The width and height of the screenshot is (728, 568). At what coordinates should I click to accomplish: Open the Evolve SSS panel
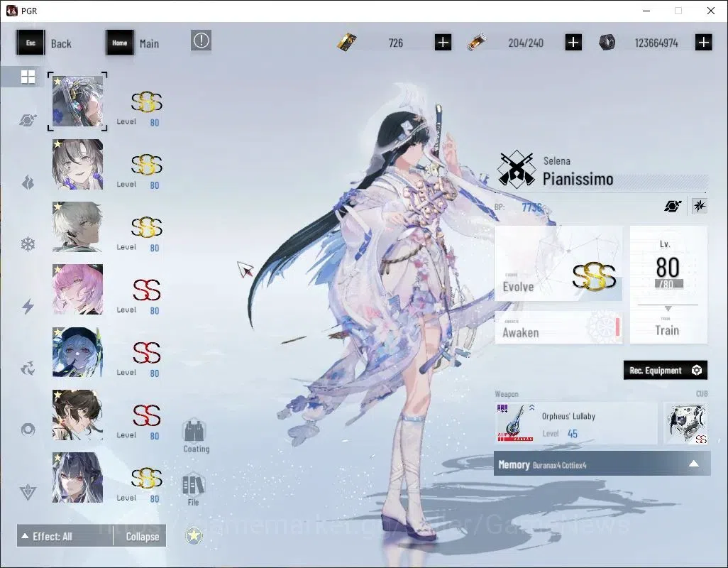tap(558, 264)
